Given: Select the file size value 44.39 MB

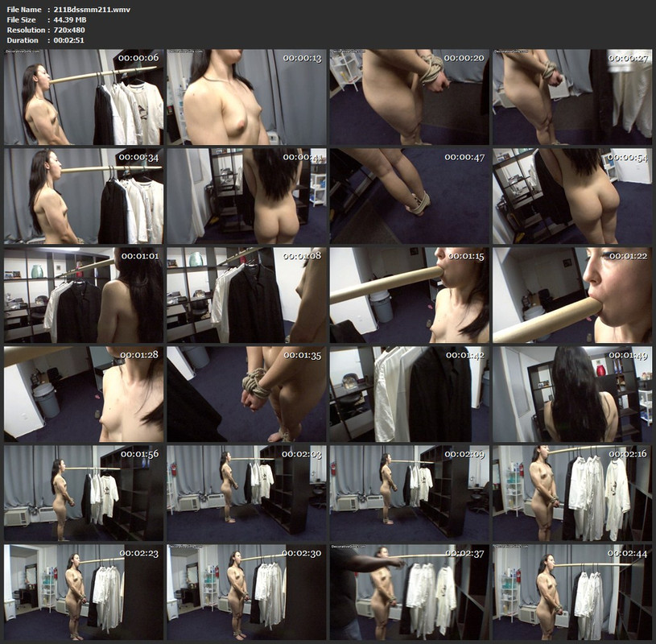Looking at the screenshot, I should (x=70, y=19).
